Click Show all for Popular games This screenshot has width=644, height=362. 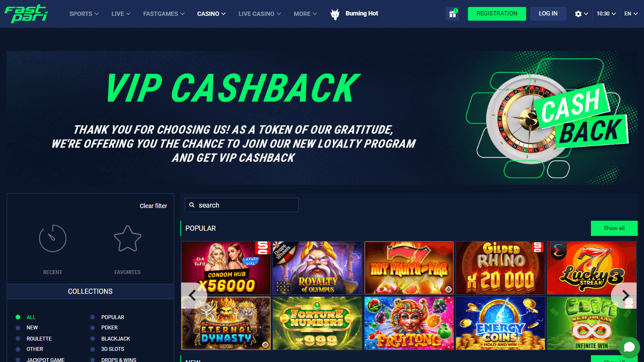614,228
